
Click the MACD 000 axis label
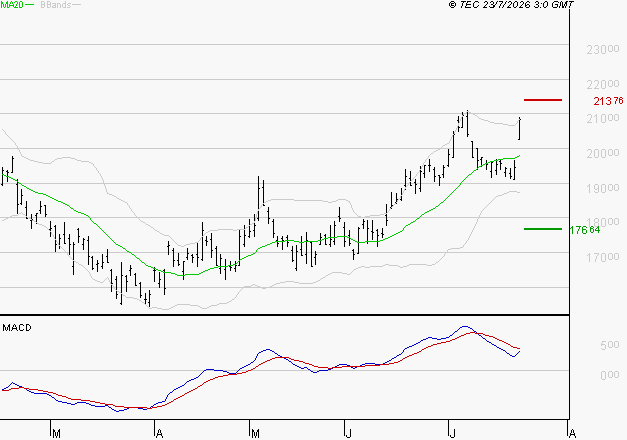click(x=610, y=375)
